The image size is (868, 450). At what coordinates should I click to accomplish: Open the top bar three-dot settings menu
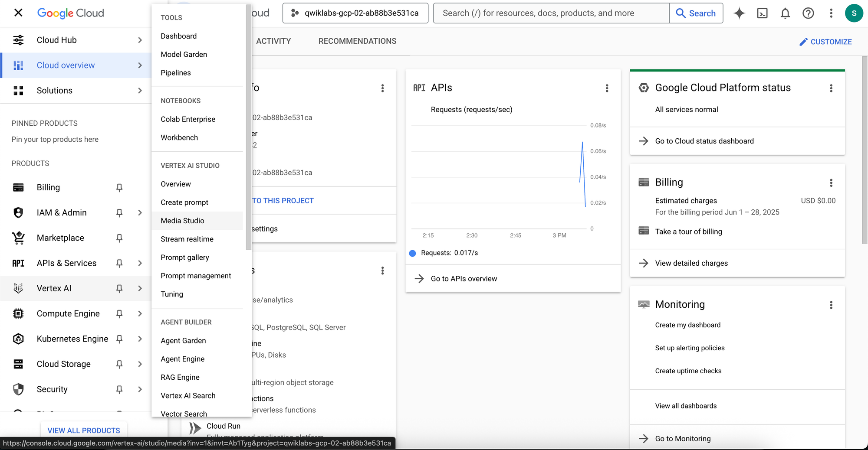click(x=831, y=13)
